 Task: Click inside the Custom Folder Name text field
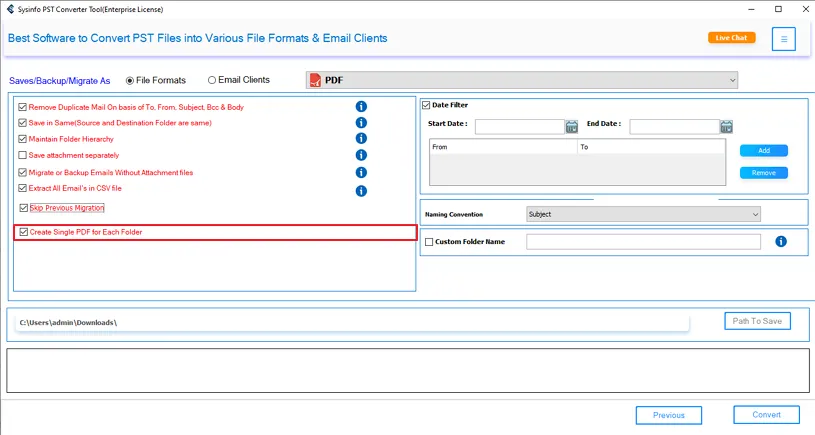click(x=643, y=242)
